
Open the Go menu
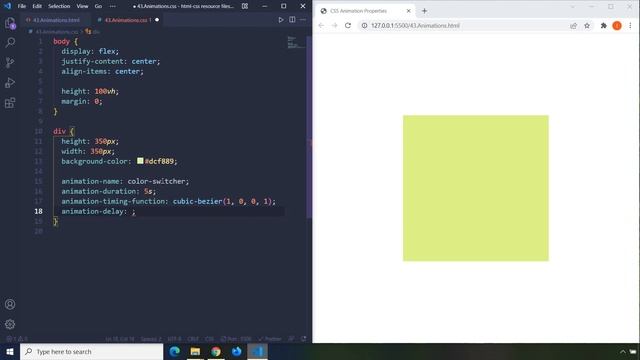point(98,6)
